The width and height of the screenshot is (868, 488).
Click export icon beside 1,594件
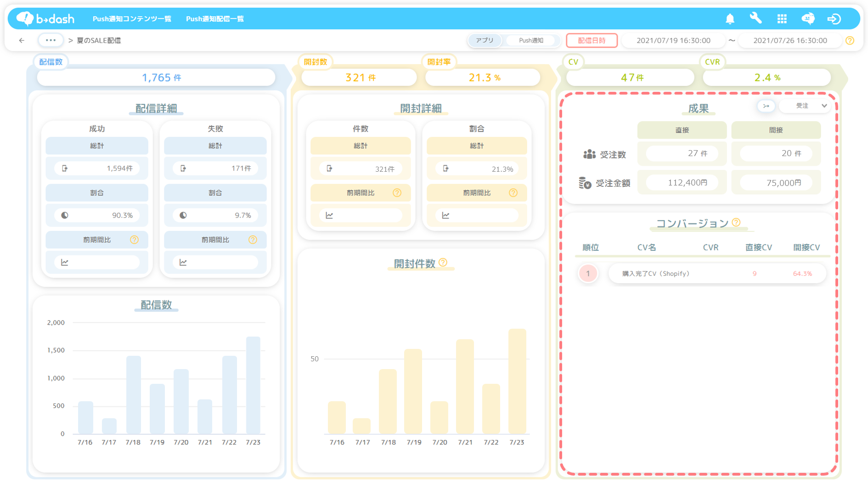pos(65,168)
